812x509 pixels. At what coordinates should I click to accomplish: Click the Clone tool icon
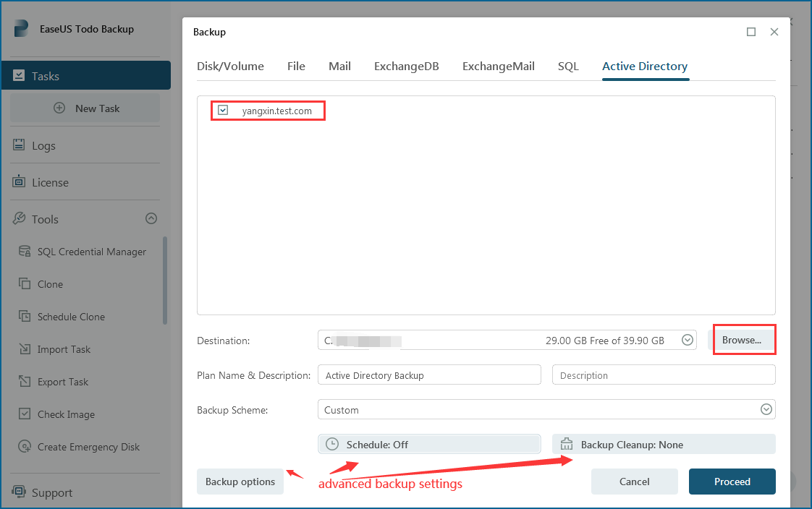pyautogui.click(x=25, y=284)
